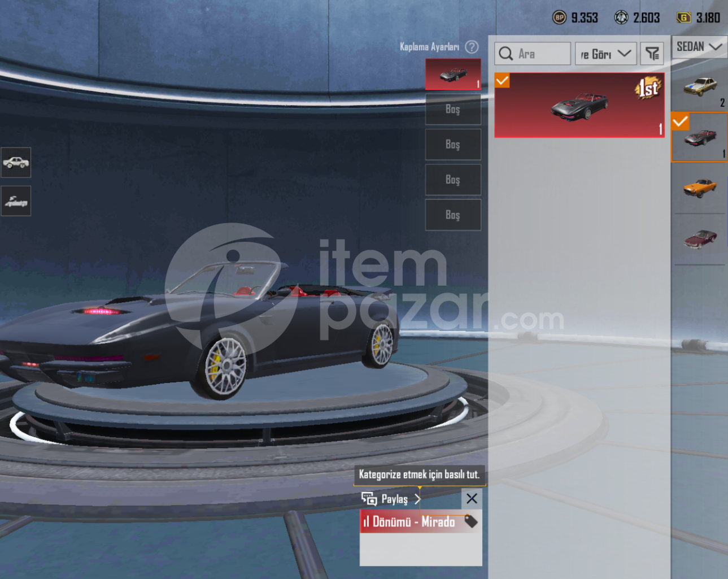Click the 3.180 G-Coin balance

(708, 18)
